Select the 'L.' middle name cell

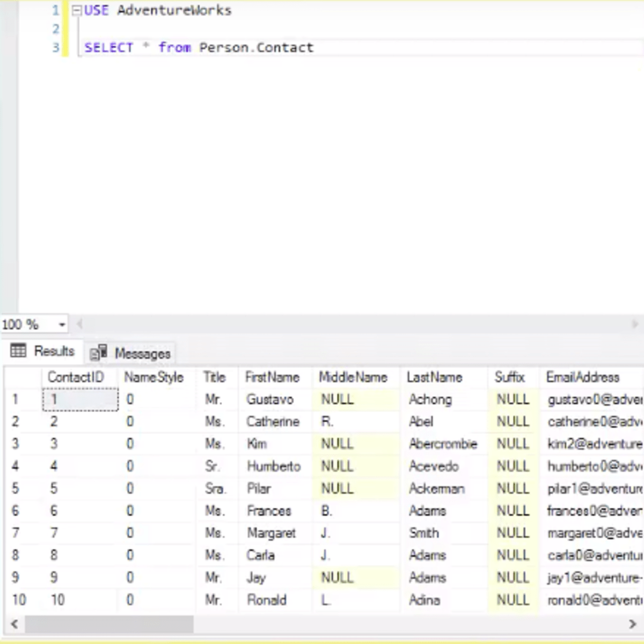click(x=356, y=600)
